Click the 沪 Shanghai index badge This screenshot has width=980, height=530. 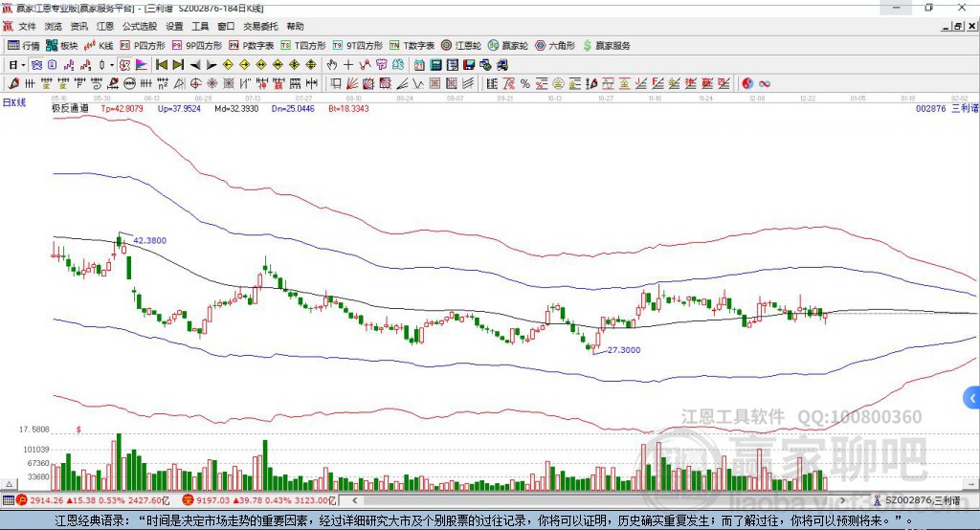[21, 500]
